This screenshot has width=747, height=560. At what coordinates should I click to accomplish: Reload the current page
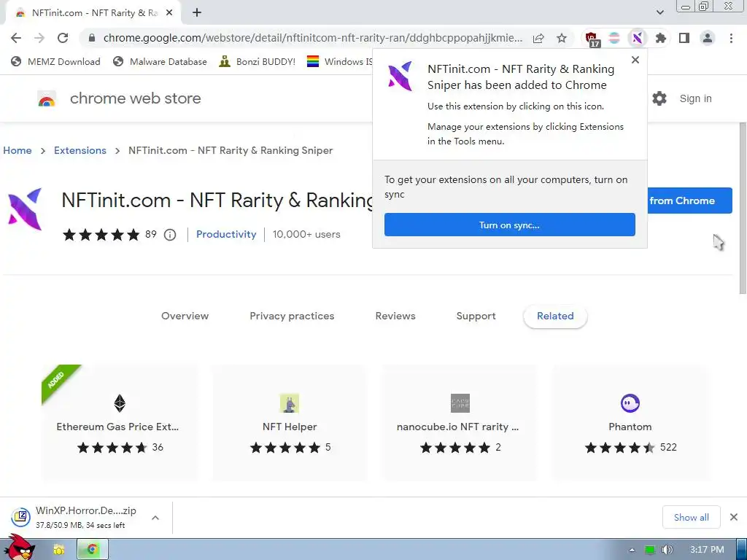coord(63,38)
